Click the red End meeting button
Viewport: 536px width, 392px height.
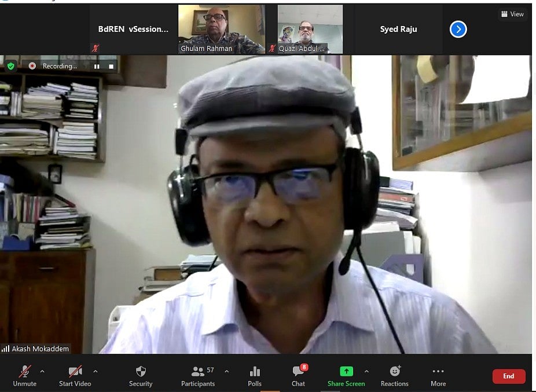tap(509, 376)
